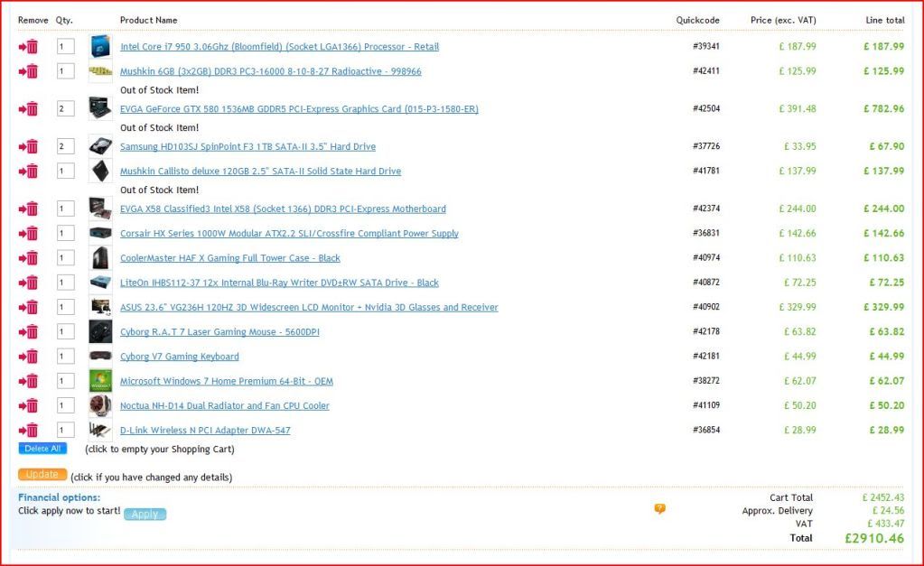Viewport: 924px width, 566px height.
Task: Open LiteOn IHBS112-37 Blu-Ray Writer link
Action: click(279, 283)
